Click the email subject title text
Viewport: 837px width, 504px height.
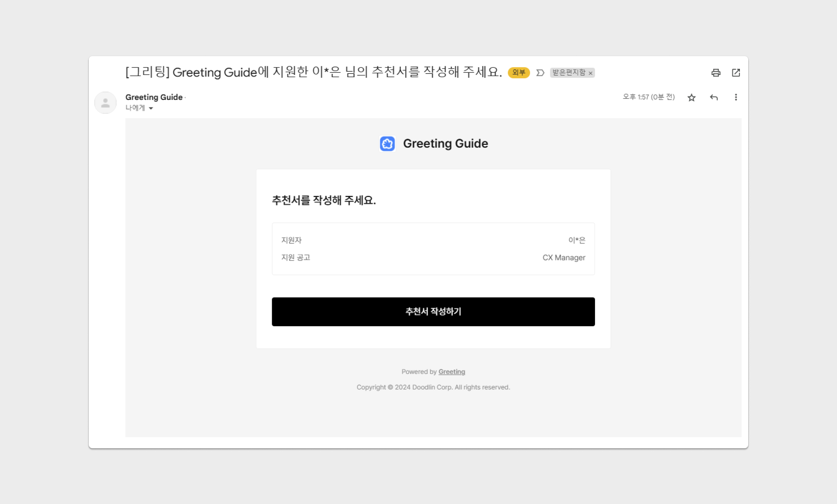(314, 72)
